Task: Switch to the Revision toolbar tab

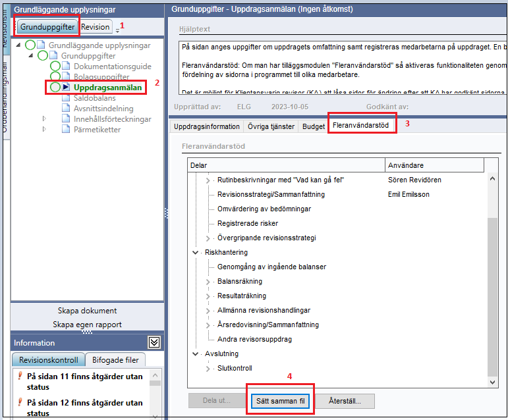Action: point(96,27)
